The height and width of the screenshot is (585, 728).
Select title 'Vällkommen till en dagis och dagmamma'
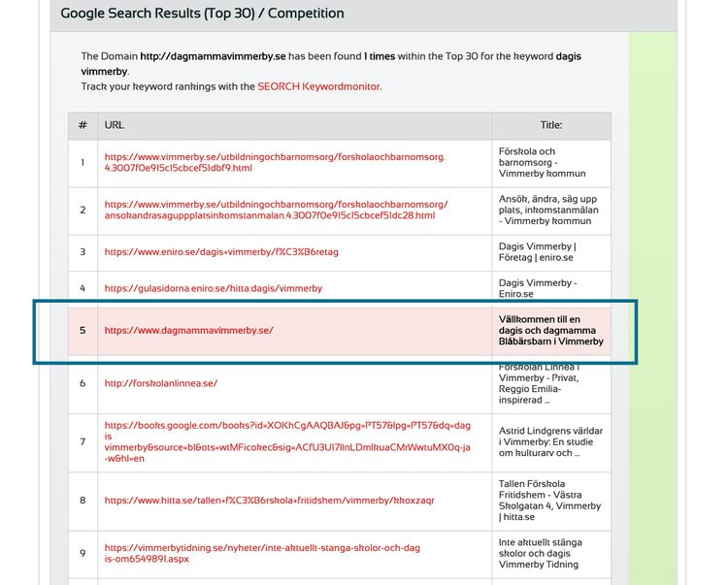point(551,330)
